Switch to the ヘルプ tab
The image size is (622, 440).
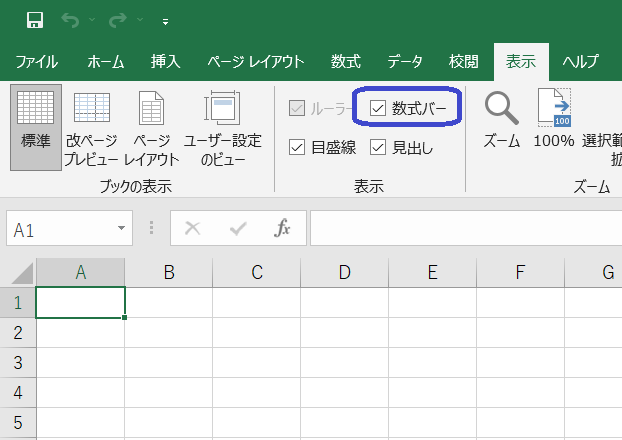tap(580, 62)
